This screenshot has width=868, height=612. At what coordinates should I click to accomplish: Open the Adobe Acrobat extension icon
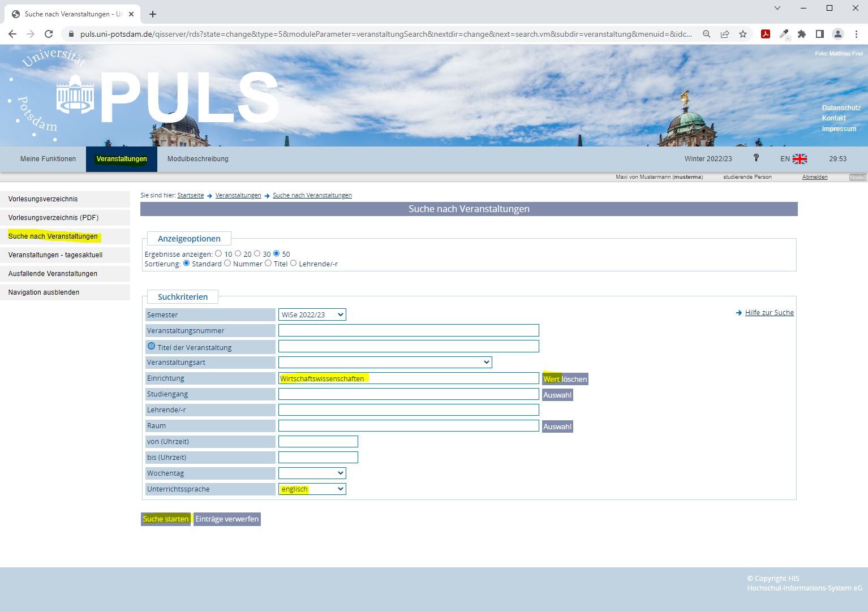point(766,34)
